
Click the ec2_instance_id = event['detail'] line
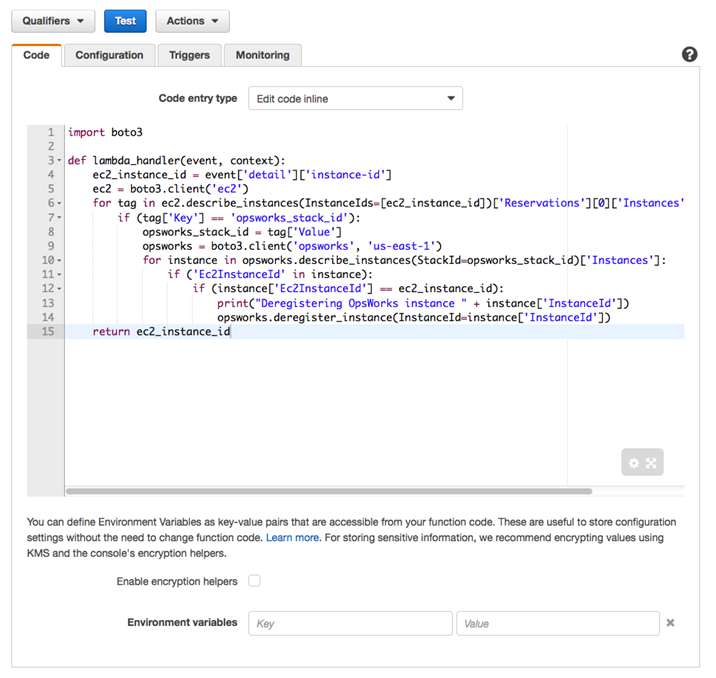[x=242, y=175]
